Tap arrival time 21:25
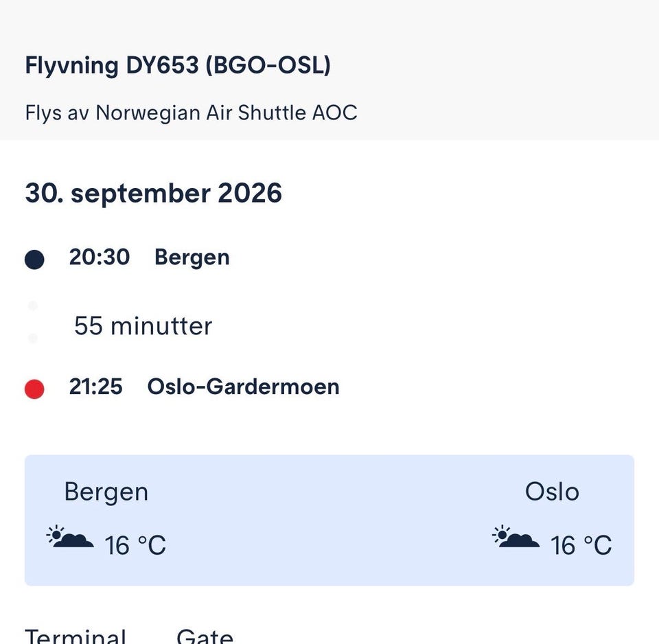This screenshot has width=659, height=644. [x=96, y=387]
